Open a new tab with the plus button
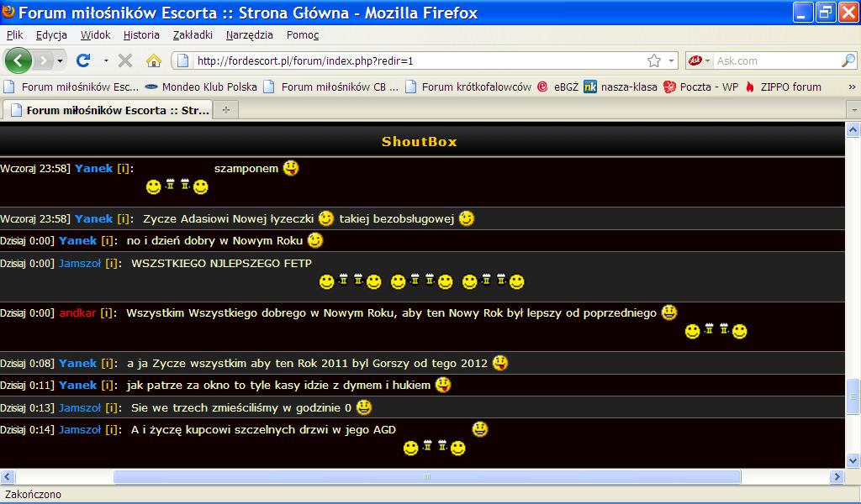Viewport: 861px width, 504px height. pos(225,110)
